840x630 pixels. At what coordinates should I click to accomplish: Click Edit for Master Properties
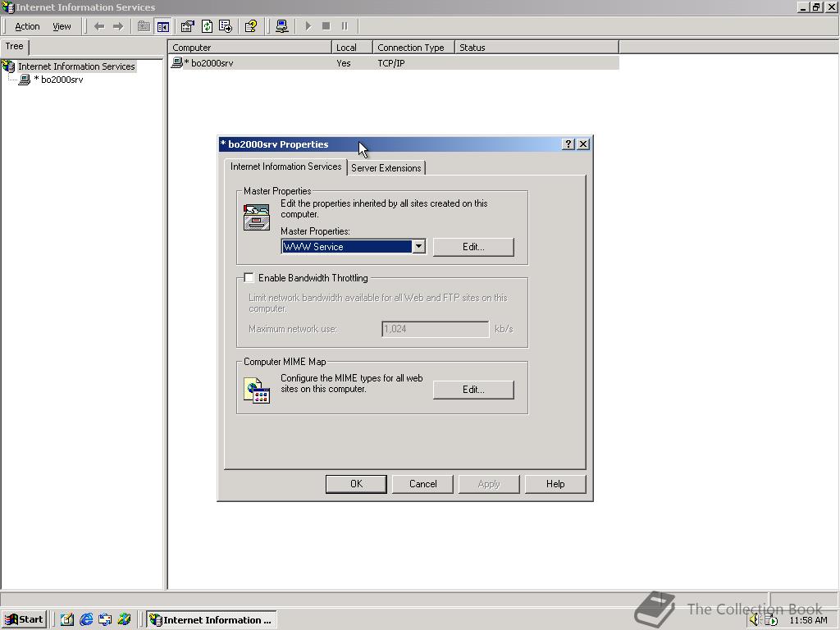coord(473,247)
